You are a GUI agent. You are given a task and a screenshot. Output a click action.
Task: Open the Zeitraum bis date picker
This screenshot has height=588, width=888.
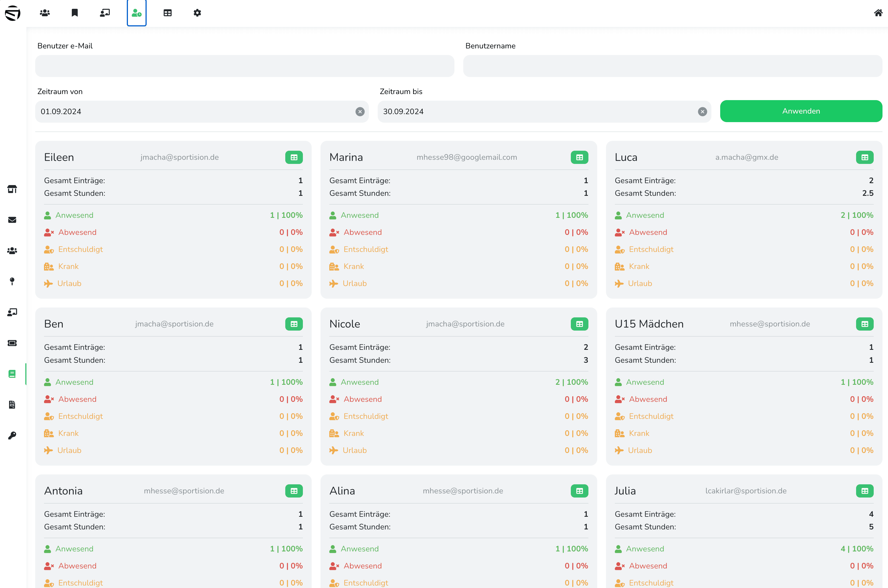(x=536, y=111)
